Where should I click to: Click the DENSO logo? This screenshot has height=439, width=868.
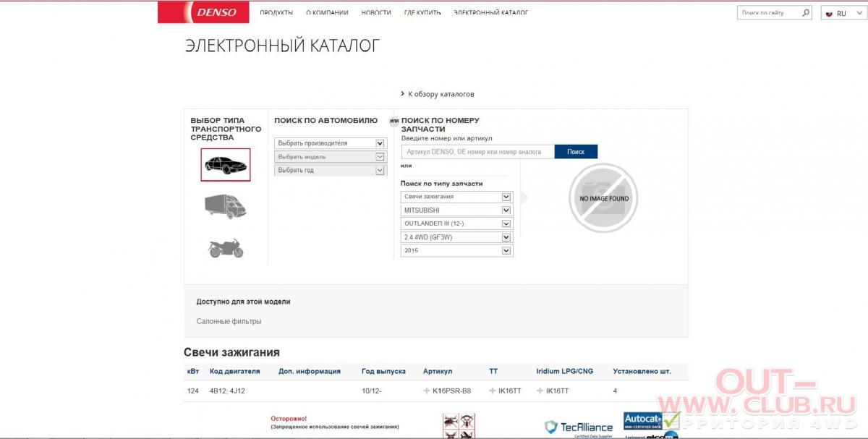pyautogui.click(x=203, y=12)
